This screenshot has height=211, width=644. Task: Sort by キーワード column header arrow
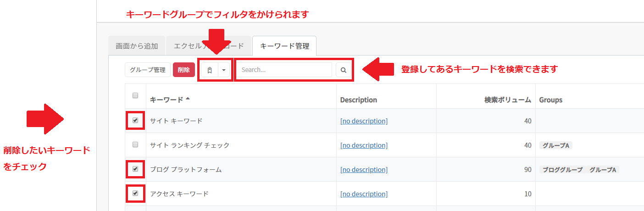coord(188,100)
